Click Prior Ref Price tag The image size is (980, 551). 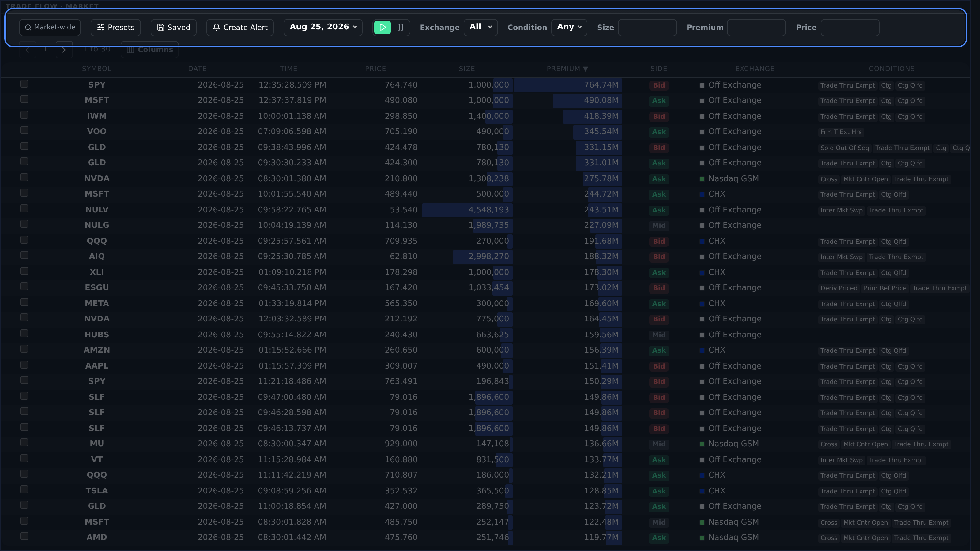[885, 288]
